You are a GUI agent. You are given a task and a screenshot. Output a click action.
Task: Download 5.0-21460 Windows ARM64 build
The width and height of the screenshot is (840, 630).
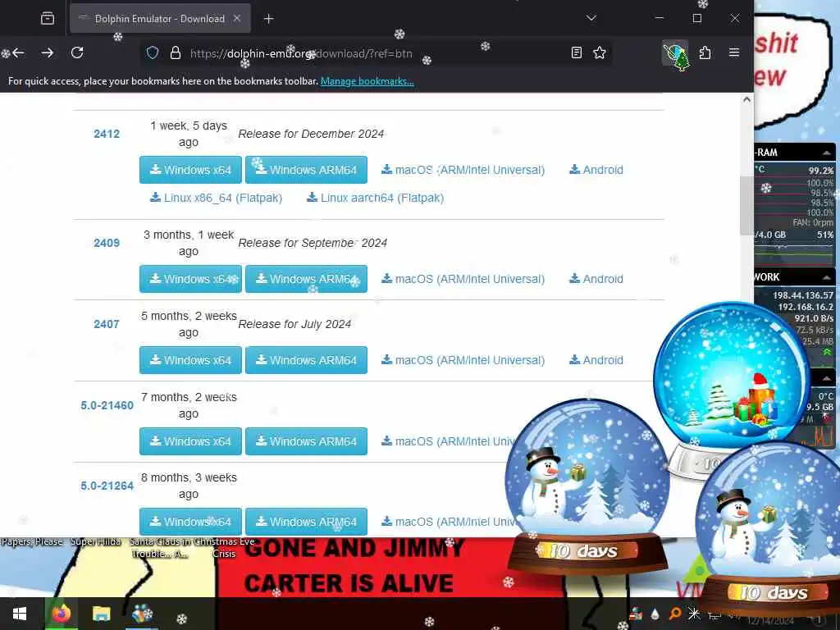[x=307, y=441]
